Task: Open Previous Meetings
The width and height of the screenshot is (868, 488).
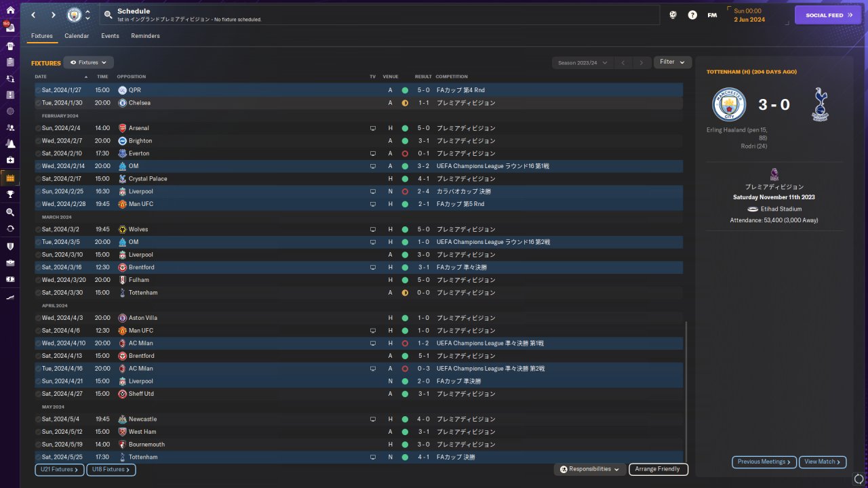Action: coord(764,462)
